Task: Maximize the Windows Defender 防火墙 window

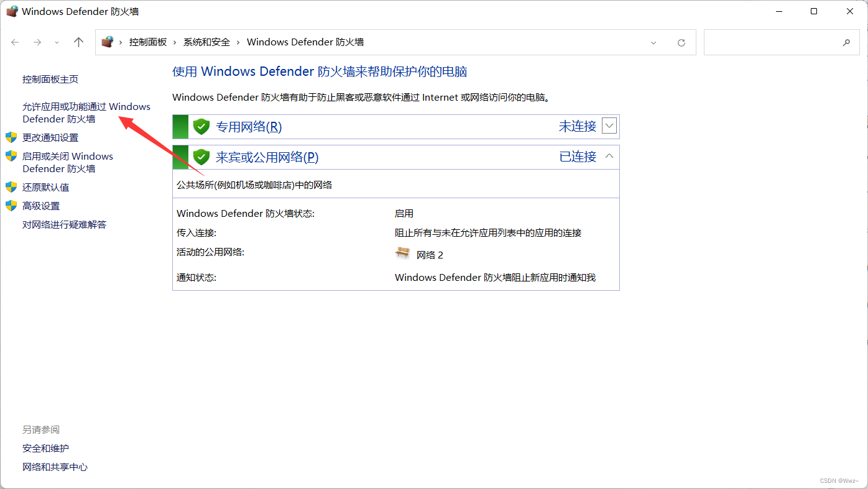Action: 814,11
